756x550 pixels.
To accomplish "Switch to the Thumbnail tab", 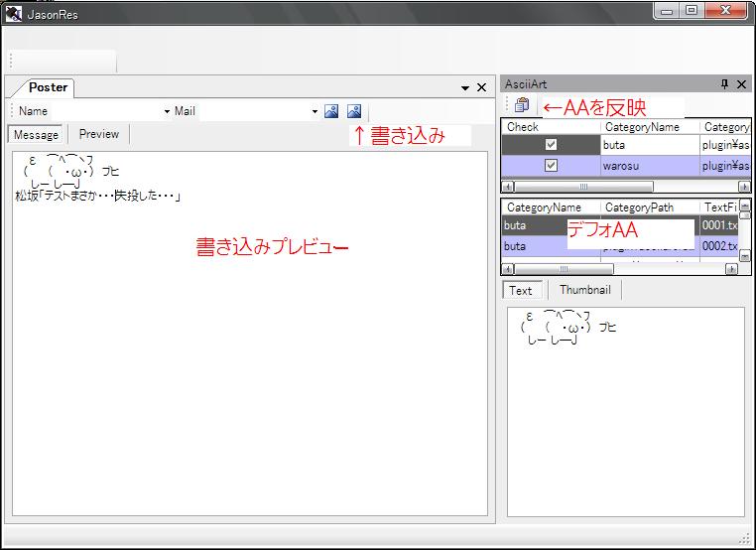I will (x=584, y=290).
